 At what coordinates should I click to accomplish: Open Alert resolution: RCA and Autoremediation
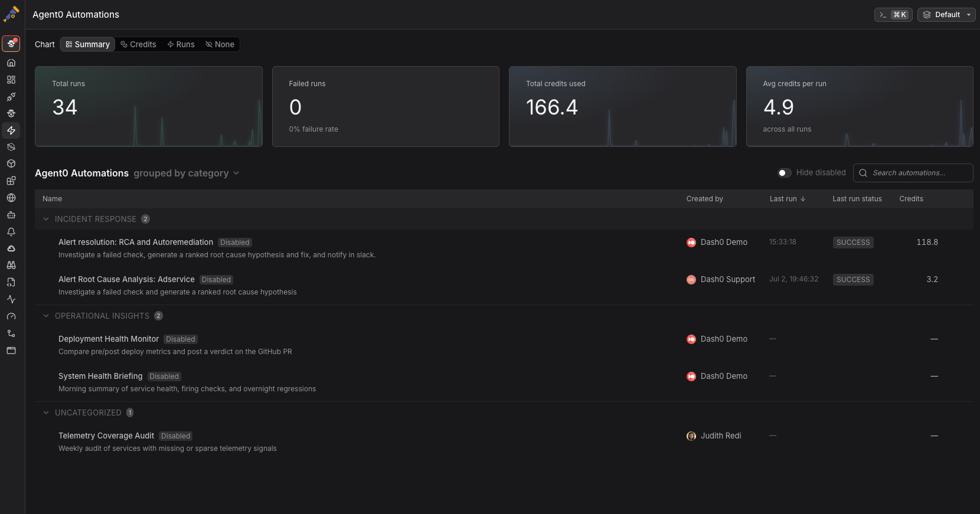point(136,242)
